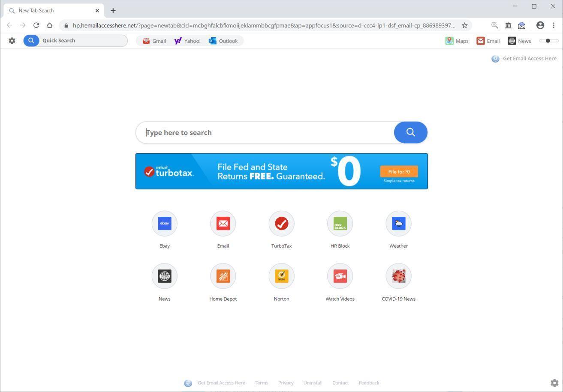The width and height of the screenshot is (563, 392).
Task: Click the Get Email Access Here header link
Action: point(524,59)
